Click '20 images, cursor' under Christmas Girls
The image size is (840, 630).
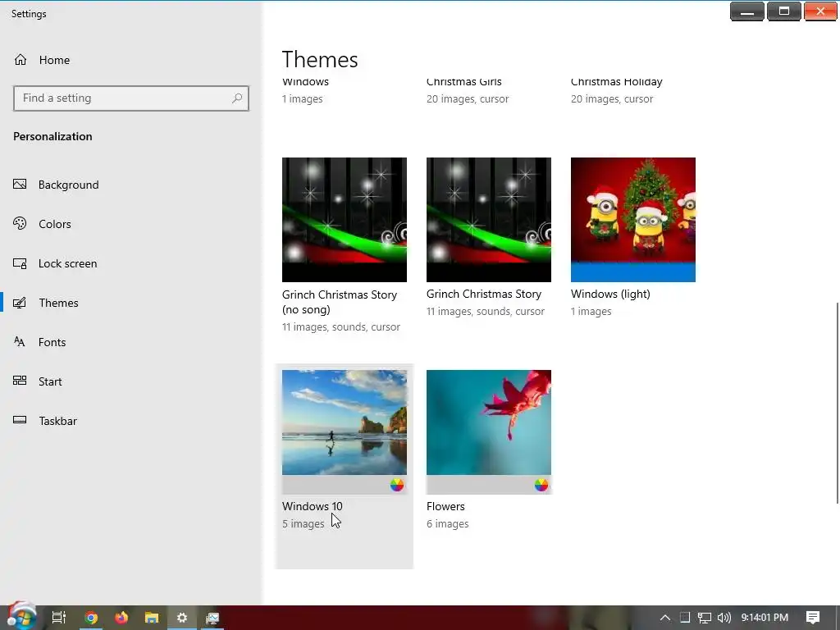[468, 99]
